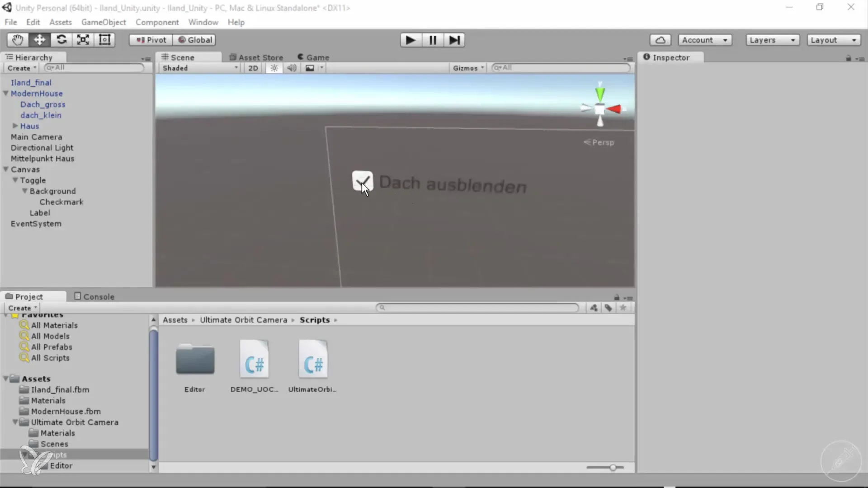
Task: Open the Component menu
Action: coord(157,22)
